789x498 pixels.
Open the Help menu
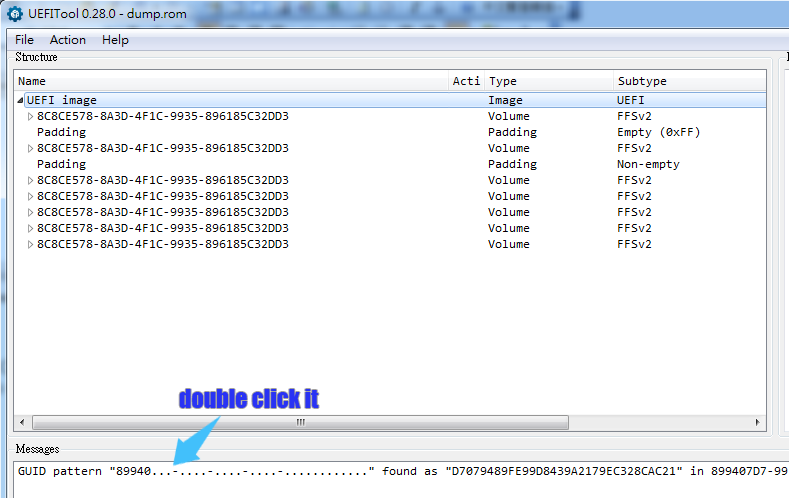115,40
